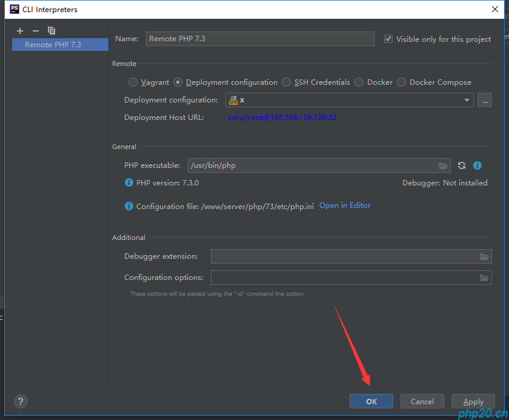Toggle Visible only for this project checkbox
509x420 pixels.
tap(388, 39)
